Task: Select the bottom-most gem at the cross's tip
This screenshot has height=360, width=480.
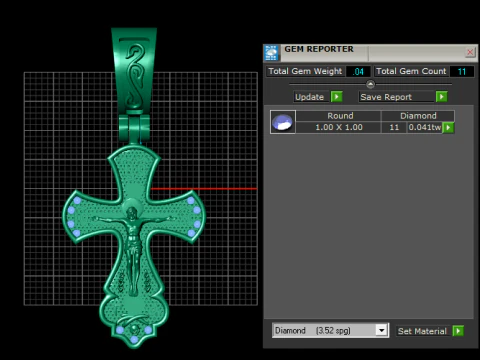Action: tap(134, 339)
